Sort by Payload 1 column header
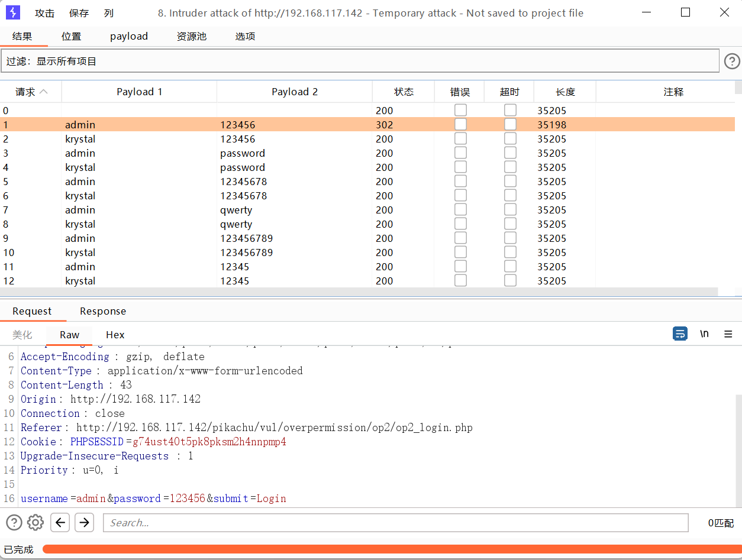Screen dimensions: 742x560 pyautogui.click(x=139, y=92)
